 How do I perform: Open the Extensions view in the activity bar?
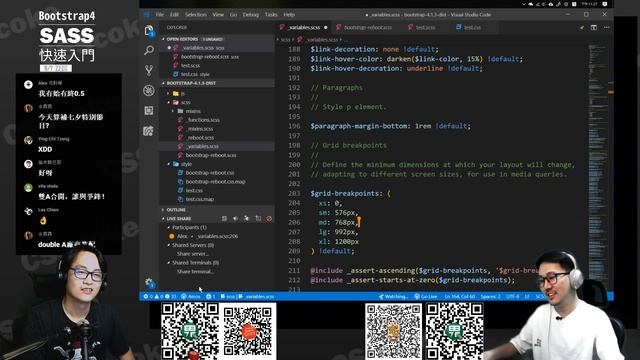tap(149, 111)
